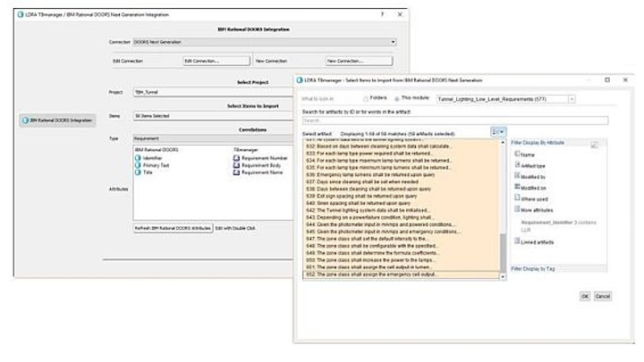Select artifact 540 Siren spacing
644x362 pixels.
(x=402, y=203)
